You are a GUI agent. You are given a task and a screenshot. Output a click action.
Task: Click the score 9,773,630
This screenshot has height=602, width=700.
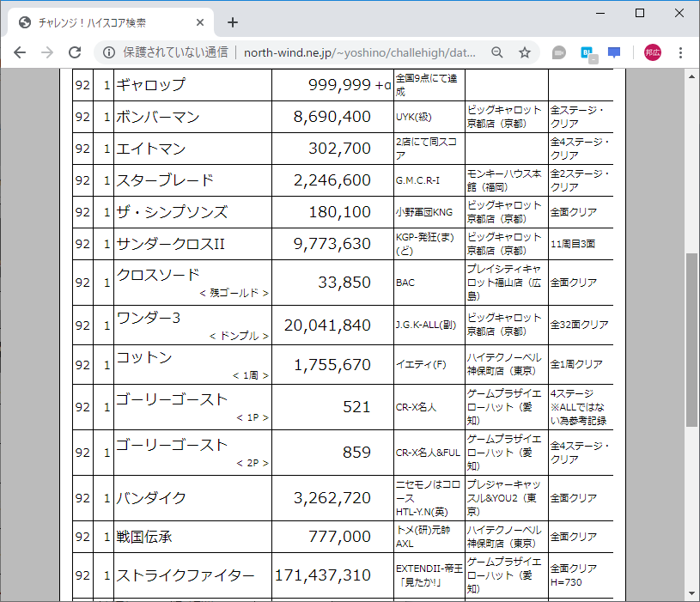[x=332, y=244]
